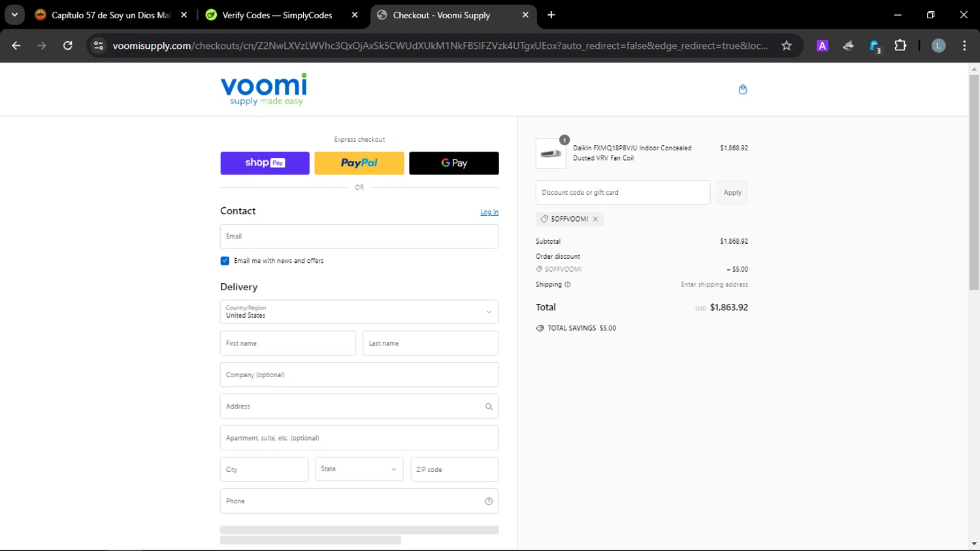Close the Checkout Voomi Supply tab
This screenshot has width=980, height=551.
[x=525, y=15]
